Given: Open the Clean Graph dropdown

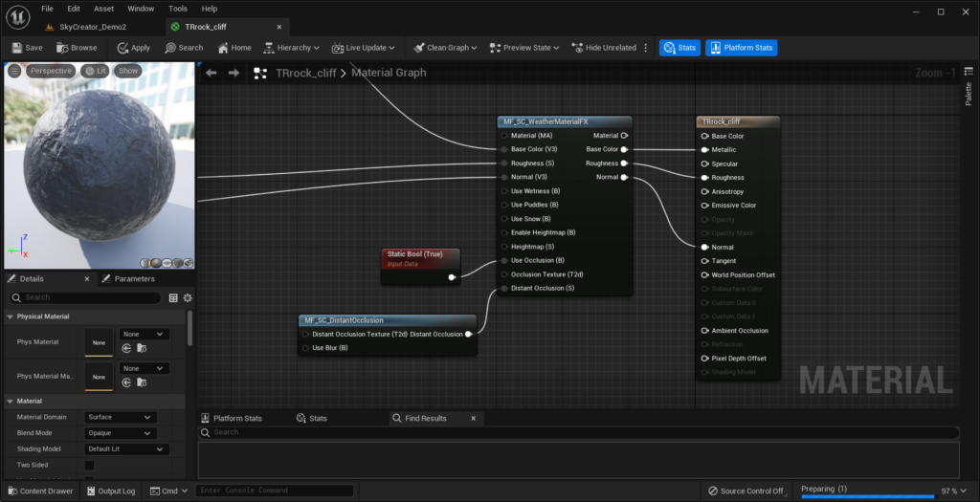Looking at the screenshot, I should tap(445, 48).
